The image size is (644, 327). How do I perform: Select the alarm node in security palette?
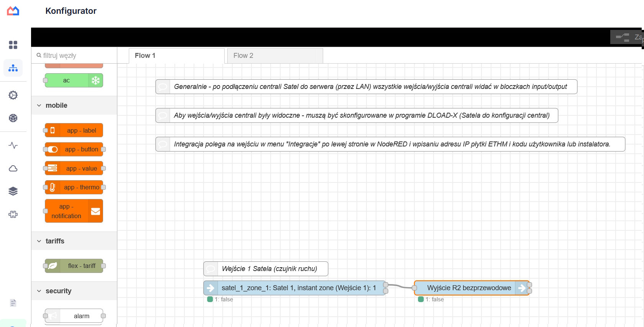click(x=74, y=316)
